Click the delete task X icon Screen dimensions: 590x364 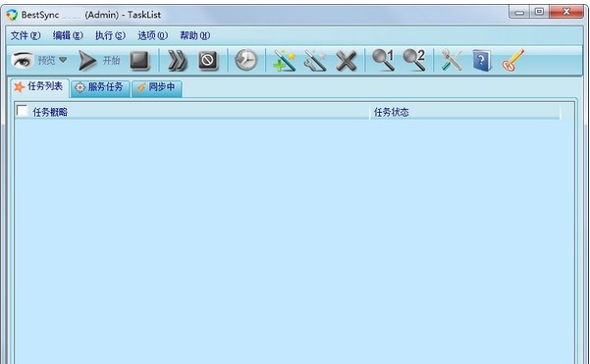click(346, 61)
